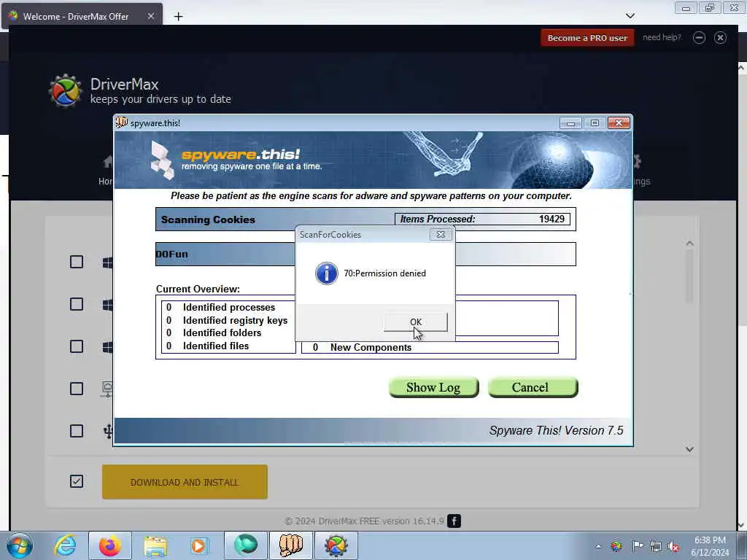Toggle the second driver checkbox in DriverMax list
The width and height of the screenshot is (747, 560).
[77, 304]
